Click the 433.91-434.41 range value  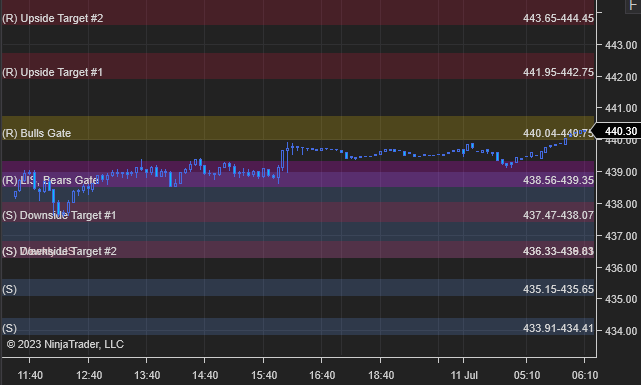(x=558, y=328)
